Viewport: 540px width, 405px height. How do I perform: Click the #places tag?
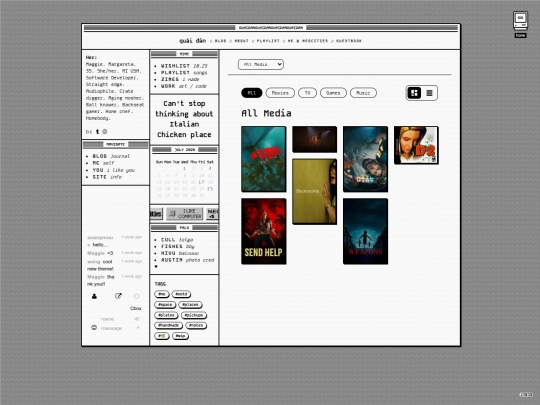point(190,305)
